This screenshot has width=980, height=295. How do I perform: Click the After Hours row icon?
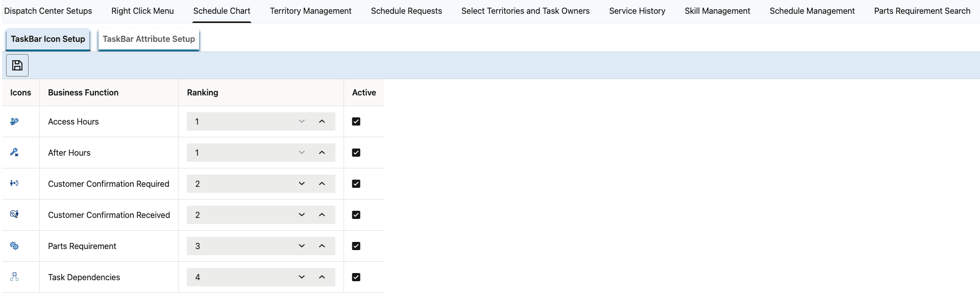click(x=14, y=153)
